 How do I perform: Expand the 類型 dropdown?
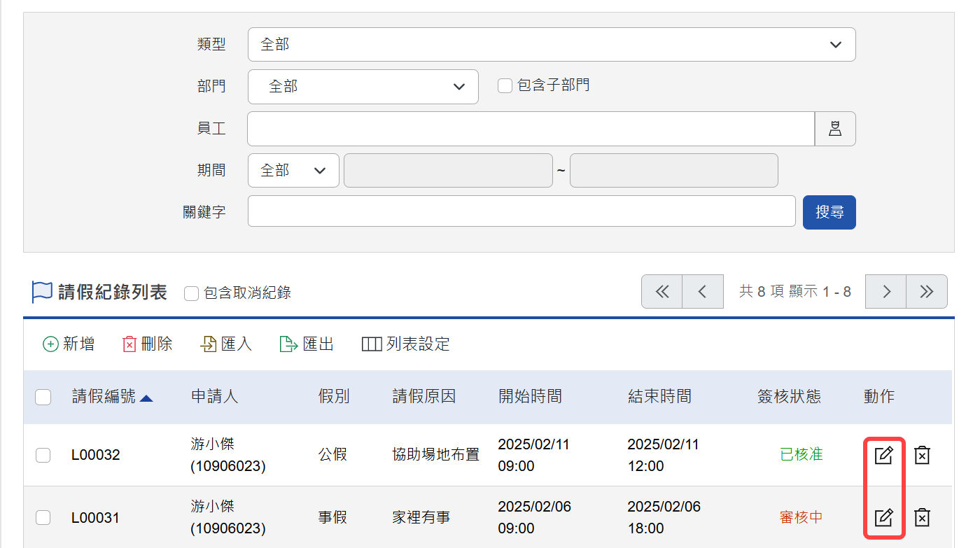click(552, 45)
